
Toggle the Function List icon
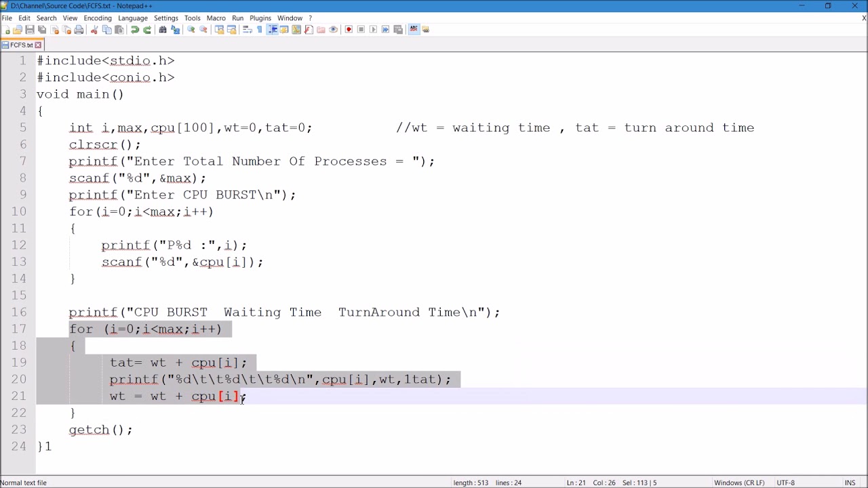coord(309,29)
